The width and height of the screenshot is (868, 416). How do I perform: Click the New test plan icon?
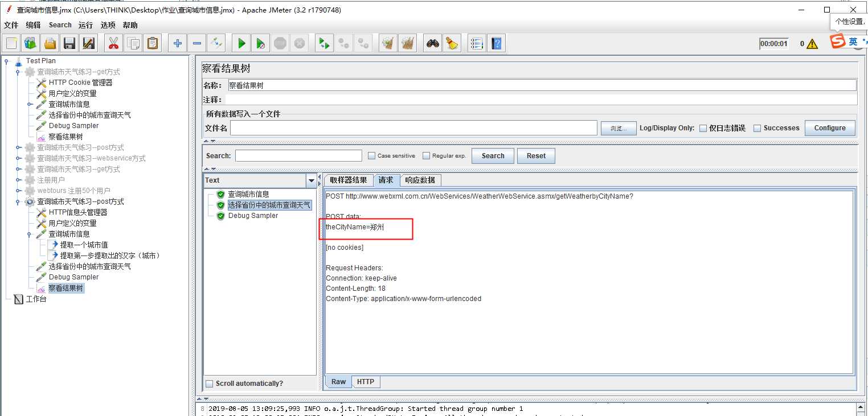[x=12, y=43]
